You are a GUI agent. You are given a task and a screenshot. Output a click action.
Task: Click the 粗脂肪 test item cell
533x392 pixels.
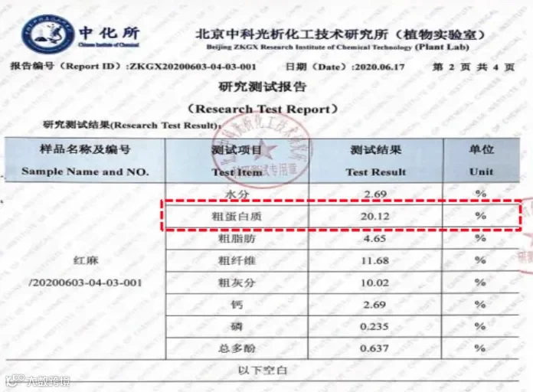[237, 239]
